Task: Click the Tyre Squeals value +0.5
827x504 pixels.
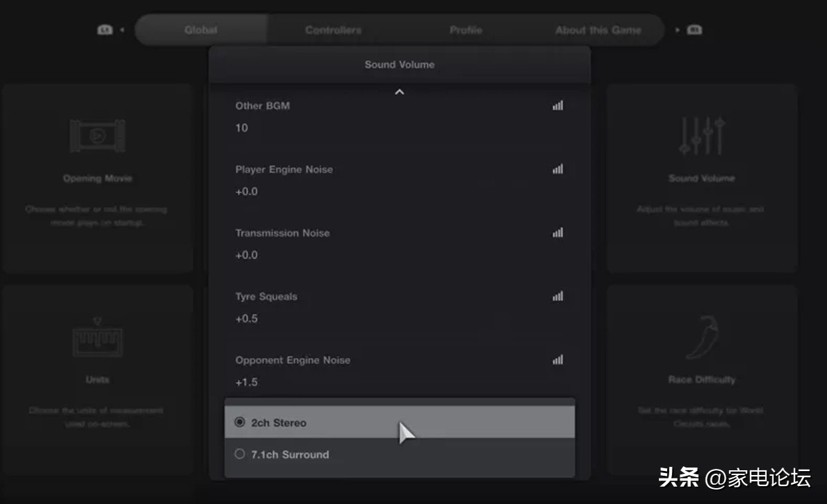Action: 246,319
